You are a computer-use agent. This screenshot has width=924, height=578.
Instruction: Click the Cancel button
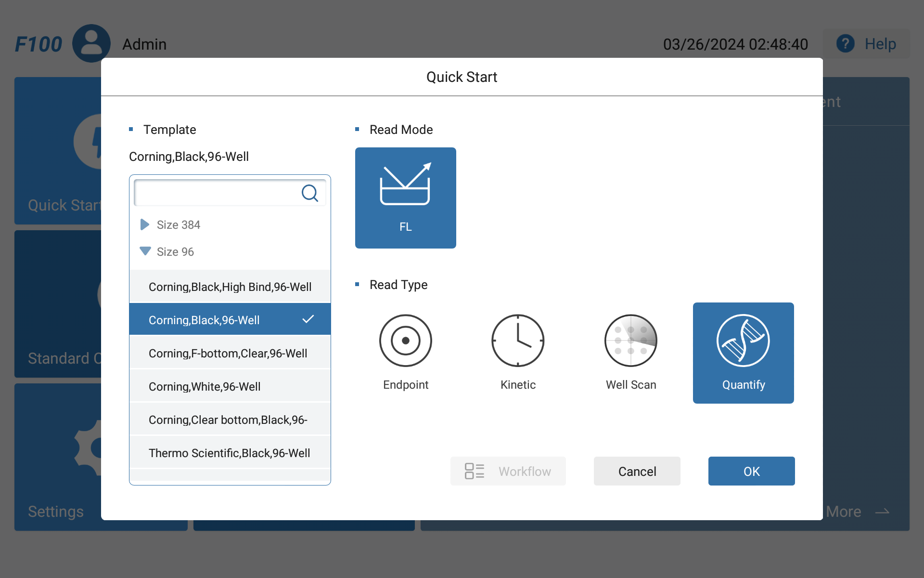637,471
